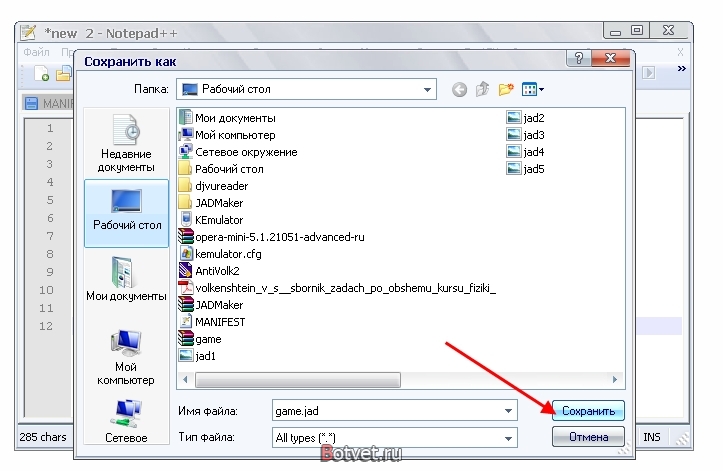Viewport: 723px width, 471px height.
Task: Select the jad4 image file
Action: (x=526, y=152)
